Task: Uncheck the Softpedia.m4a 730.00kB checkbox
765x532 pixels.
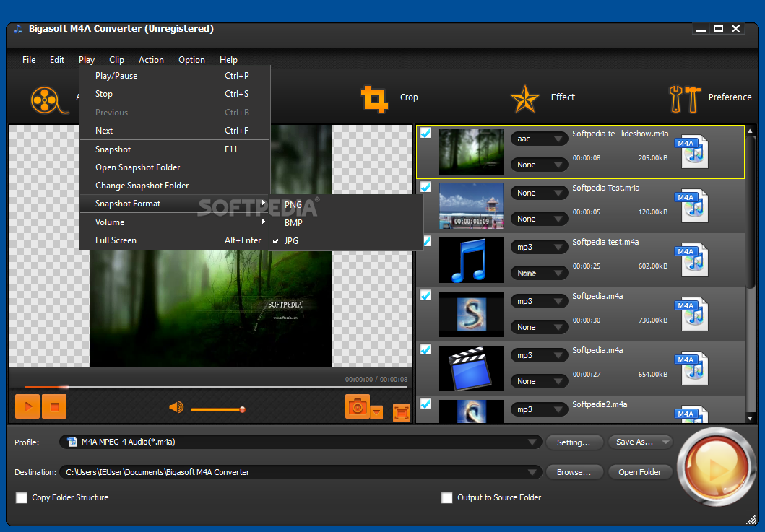Action: 425,295
